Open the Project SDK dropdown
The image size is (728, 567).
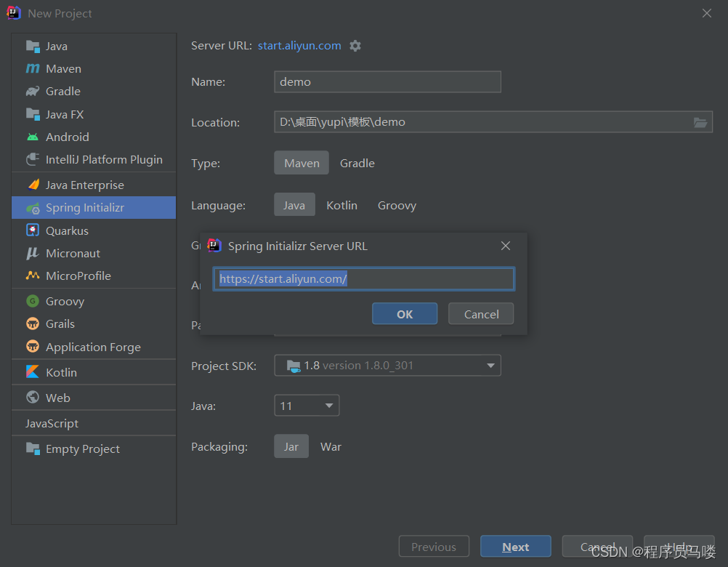tap(388, 366)
